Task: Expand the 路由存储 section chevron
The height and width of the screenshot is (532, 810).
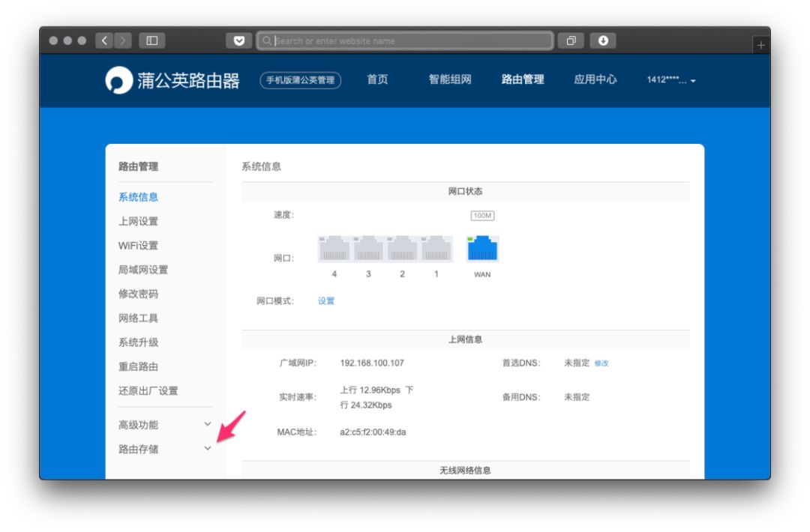Action: [x=207, y=448]
